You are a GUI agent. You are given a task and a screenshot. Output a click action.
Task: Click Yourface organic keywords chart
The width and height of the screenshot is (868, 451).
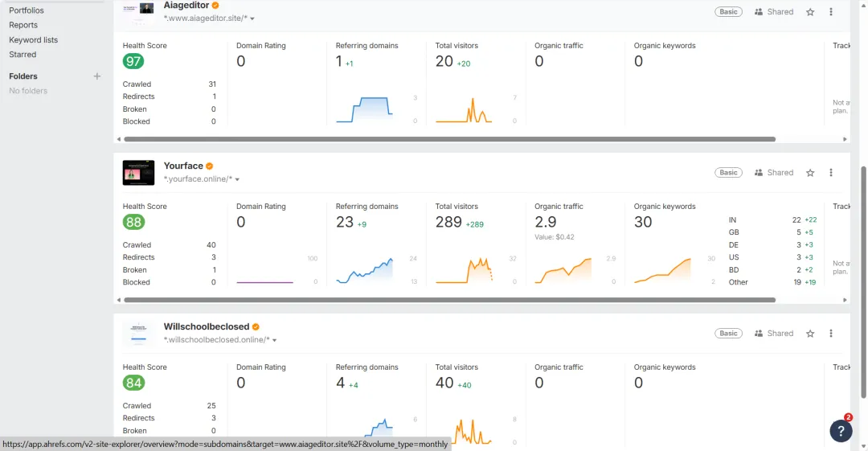click(x=662, y=270)
